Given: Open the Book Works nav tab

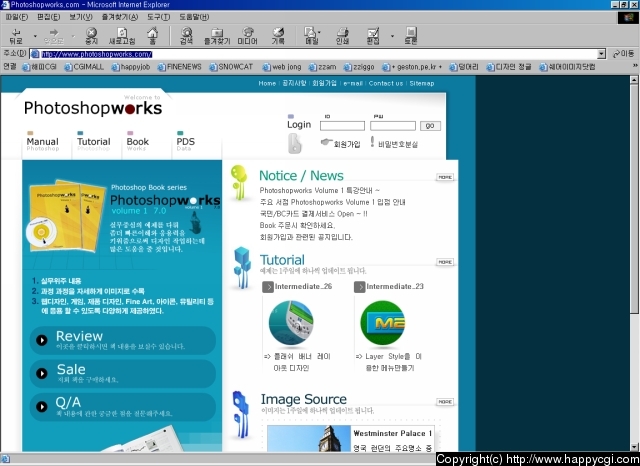Looking at the screenshot, I should coord(138,142).
